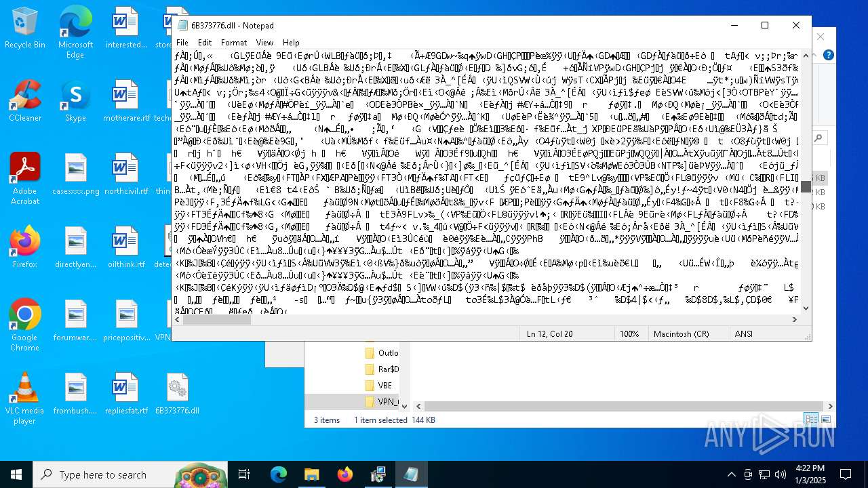Open network status tray icon
This screenshot has width=868, height=488.
(764, 474)
